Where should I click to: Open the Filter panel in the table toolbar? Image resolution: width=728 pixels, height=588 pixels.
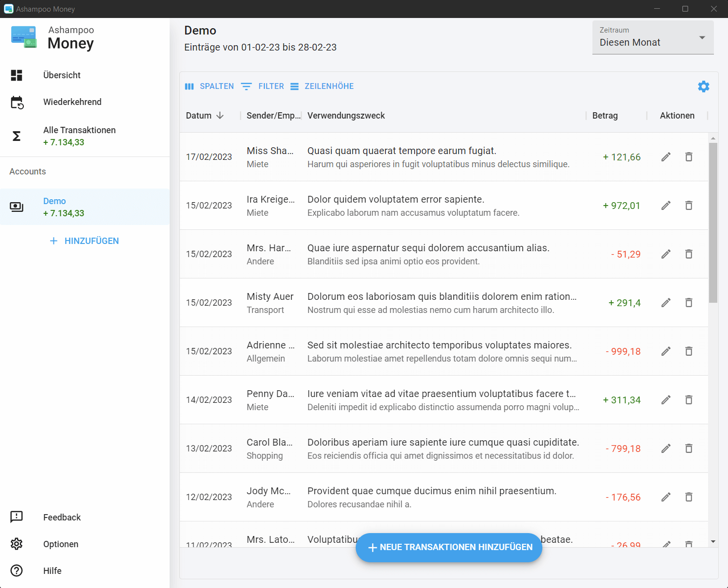262,86
